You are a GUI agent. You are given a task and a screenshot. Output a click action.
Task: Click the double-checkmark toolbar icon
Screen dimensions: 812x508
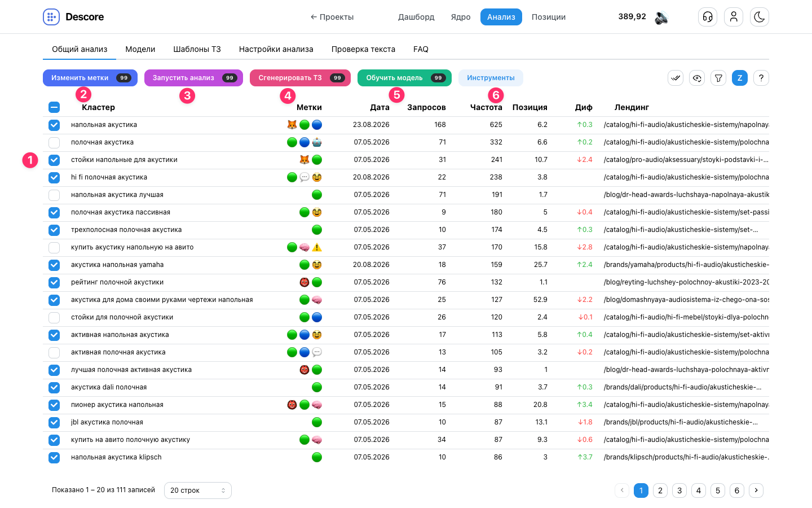pyautogui.click(x=676, y=78)
